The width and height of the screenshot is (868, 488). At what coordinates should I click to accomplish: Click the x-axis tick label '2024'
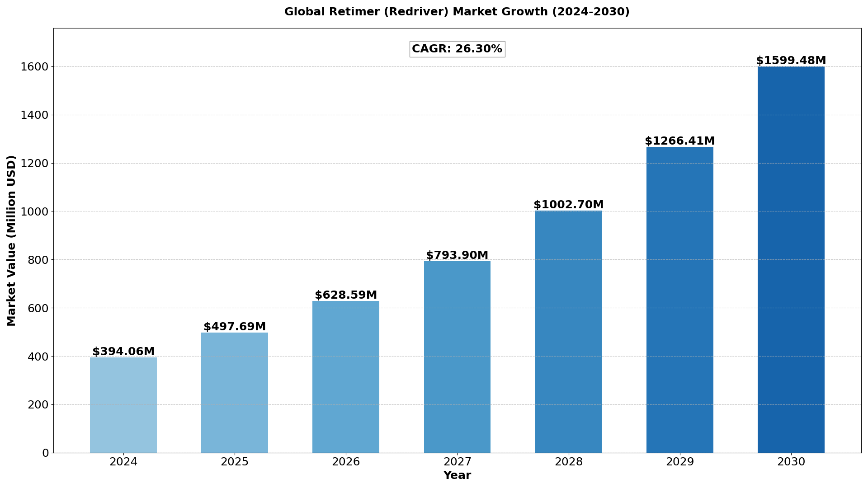point(123,462)
